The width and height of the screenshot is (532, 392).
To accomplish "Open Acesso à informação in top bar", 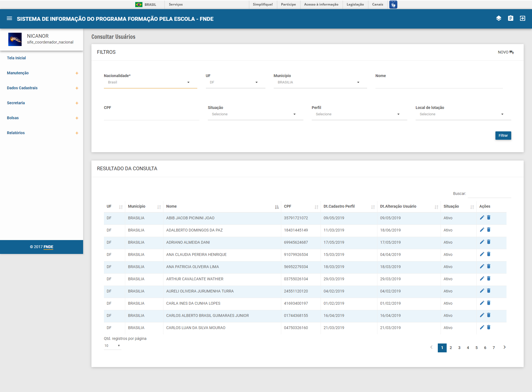I will 321,4.
